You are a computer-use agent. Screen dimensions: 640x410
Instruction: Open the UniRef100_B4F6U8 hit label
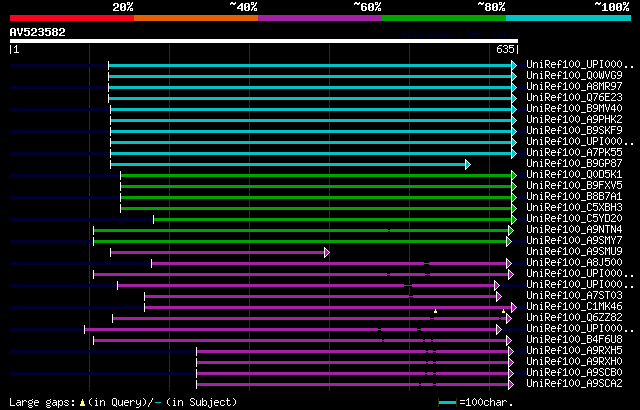[574, 339]
